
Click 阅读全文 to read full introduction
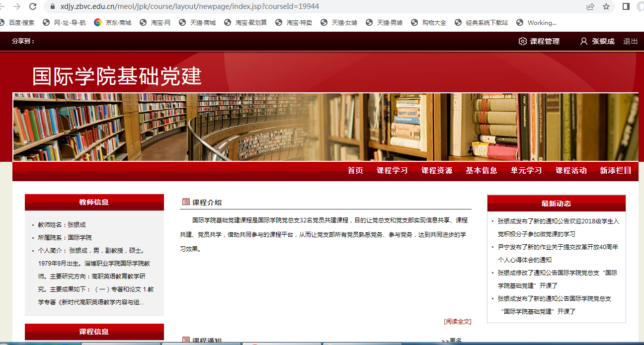coord(457,321)
